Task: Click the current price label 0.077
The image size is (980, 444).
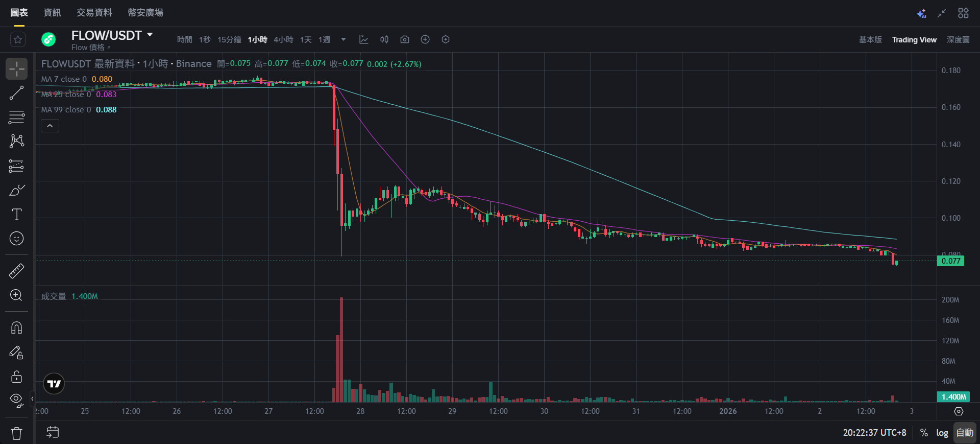Action: [950, 261]
